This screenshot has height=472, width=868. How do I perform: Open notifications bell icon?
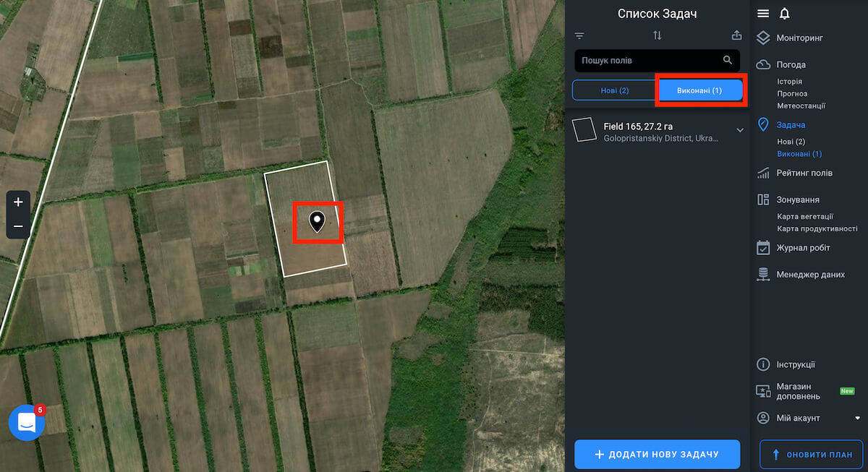click(x=784, y=14)
